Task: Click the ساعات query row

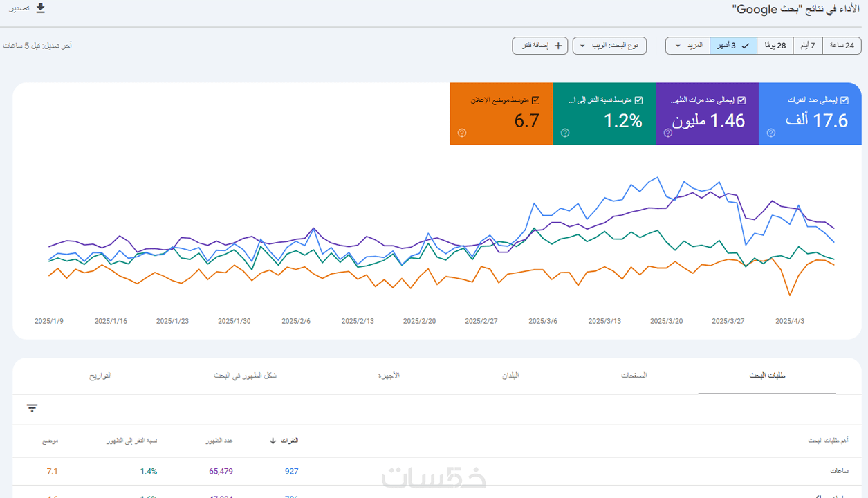Action: pyautogui.click(x=839, y=471)
